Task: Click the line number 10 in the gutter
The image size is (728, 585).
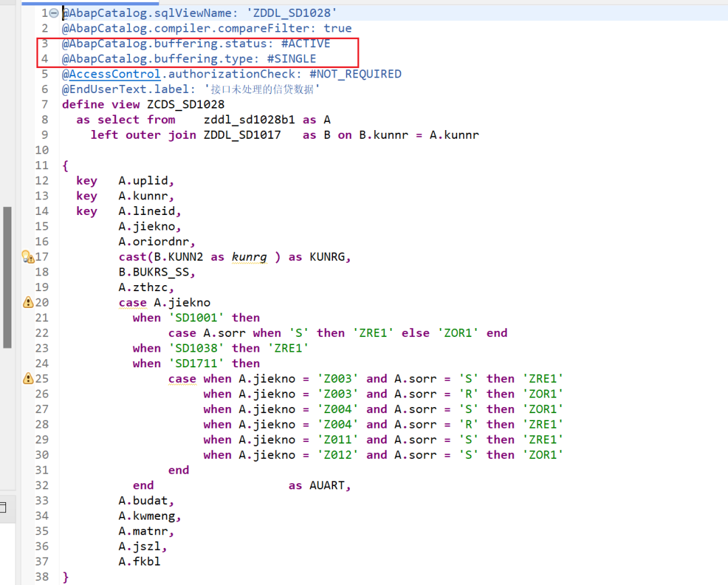Action: [x=42, y=150]
